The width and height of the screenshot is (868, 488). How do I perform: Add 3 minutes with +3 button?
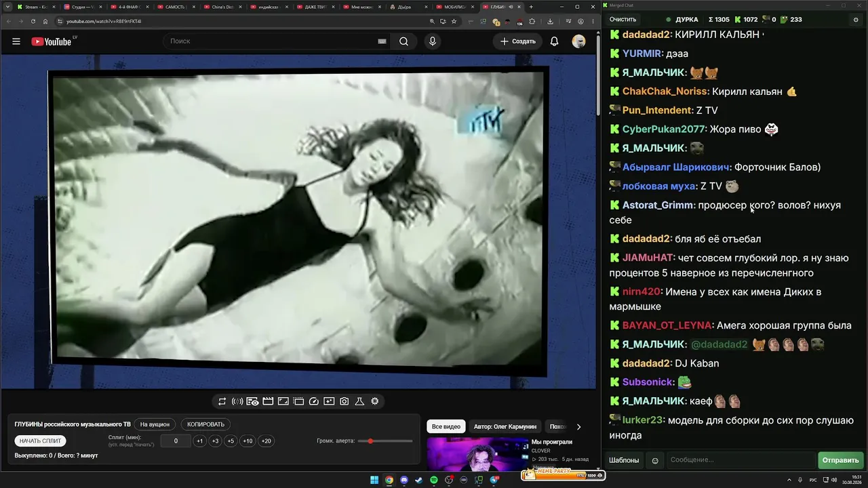click(215, 441)
